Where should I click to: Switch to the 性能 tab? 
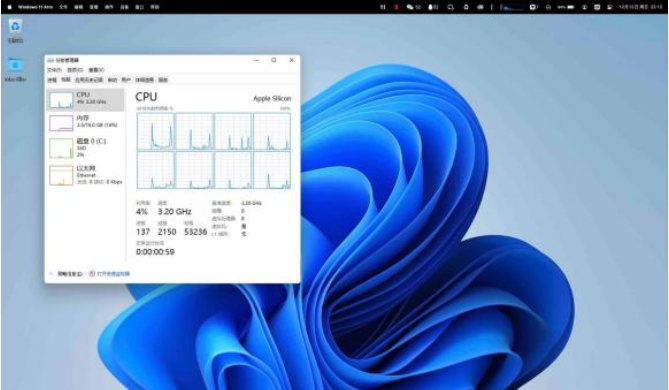tap(66, 80)
